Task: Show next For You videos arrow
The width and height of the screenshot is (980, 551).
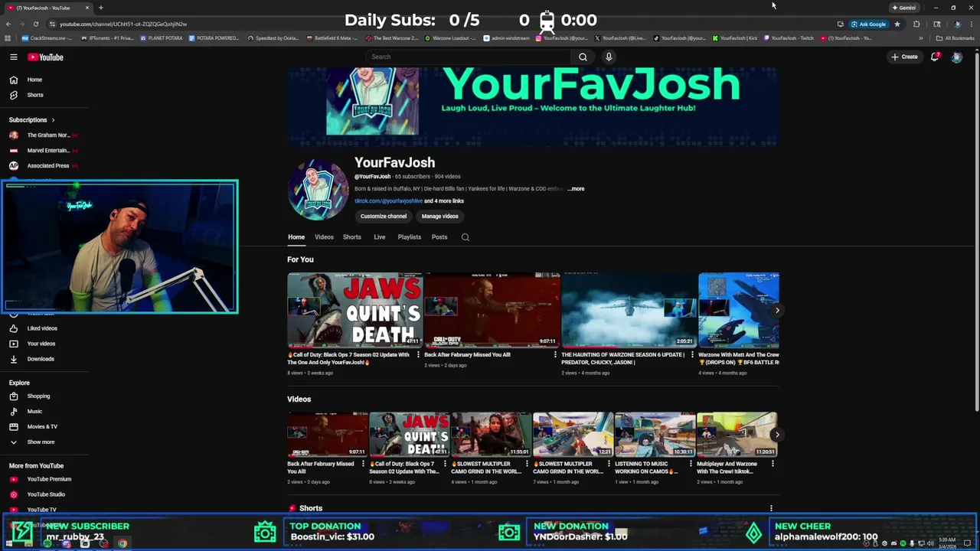Action: [776, 310]
